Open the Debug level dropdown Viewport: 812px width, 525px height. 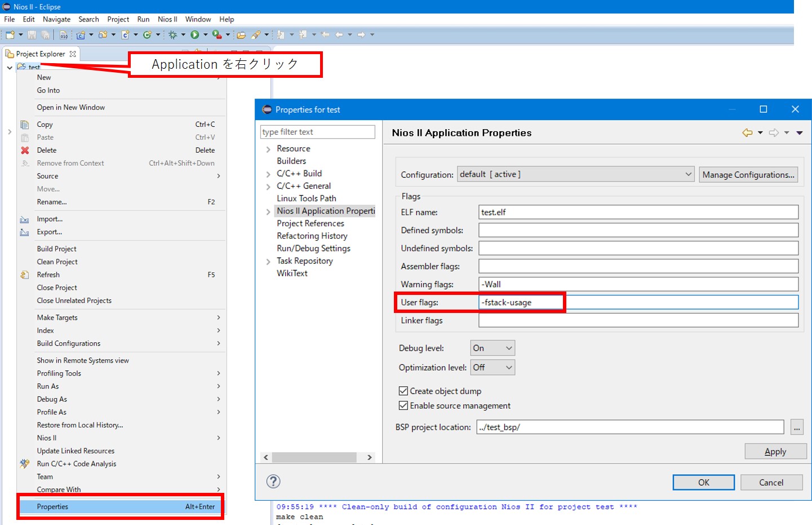(492, 348)
